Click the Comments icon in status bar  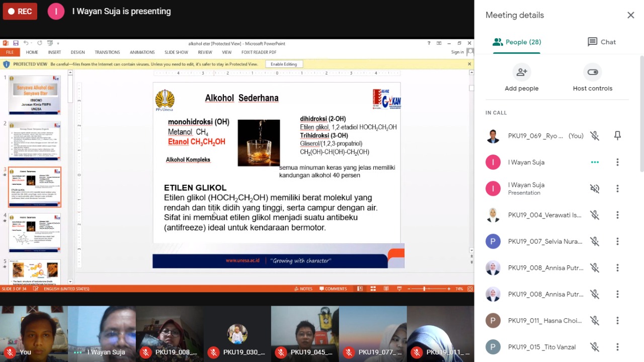(x=333, y=289)
